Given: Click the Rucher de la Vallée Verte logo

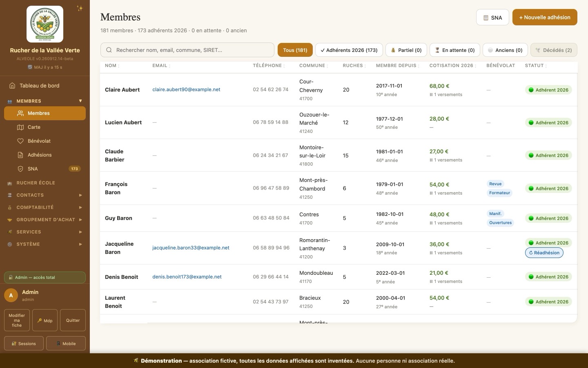Looking at the screenshot, I should tap(45, 24).
